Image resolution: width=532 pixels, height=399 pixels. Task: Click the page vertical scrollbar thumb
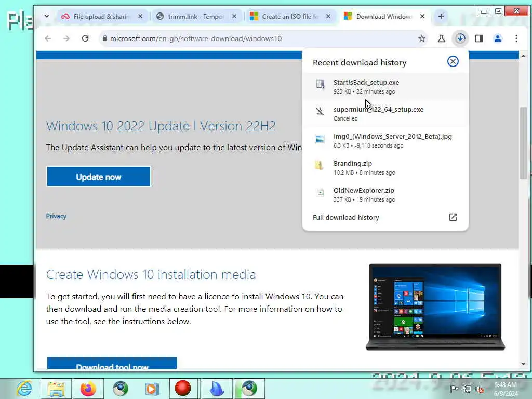(x=523, y=143)
